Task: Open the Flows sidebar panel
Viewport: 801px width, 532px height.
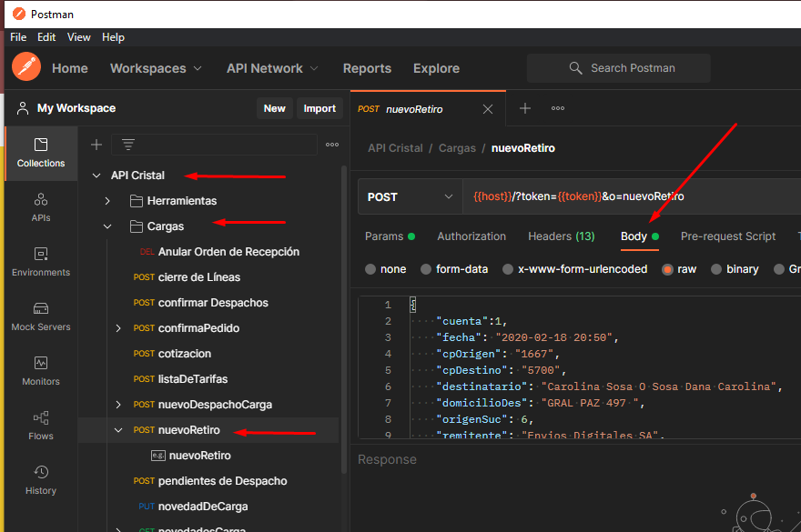Action: [41, 426]
